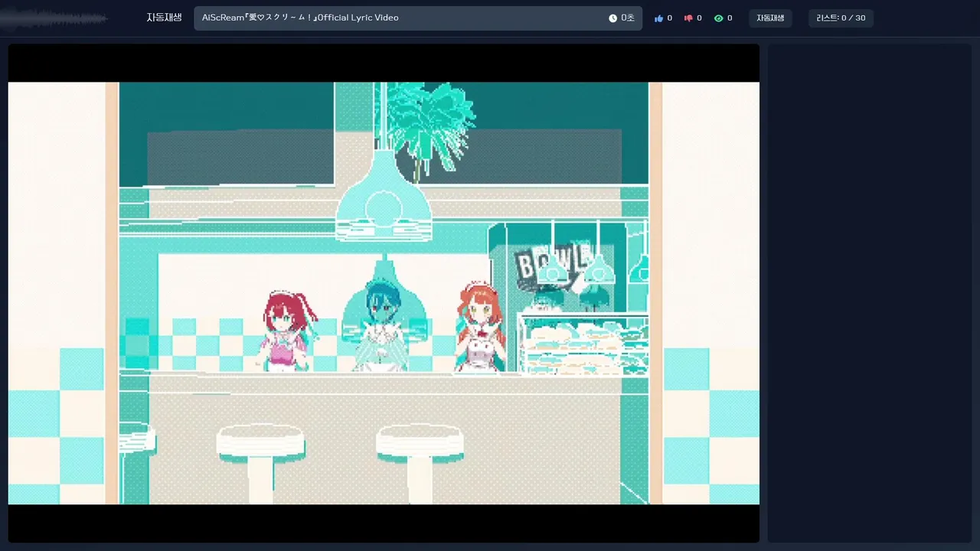
Task: Click the 자동재생 button near the list counter
Action: coord(770,18)
